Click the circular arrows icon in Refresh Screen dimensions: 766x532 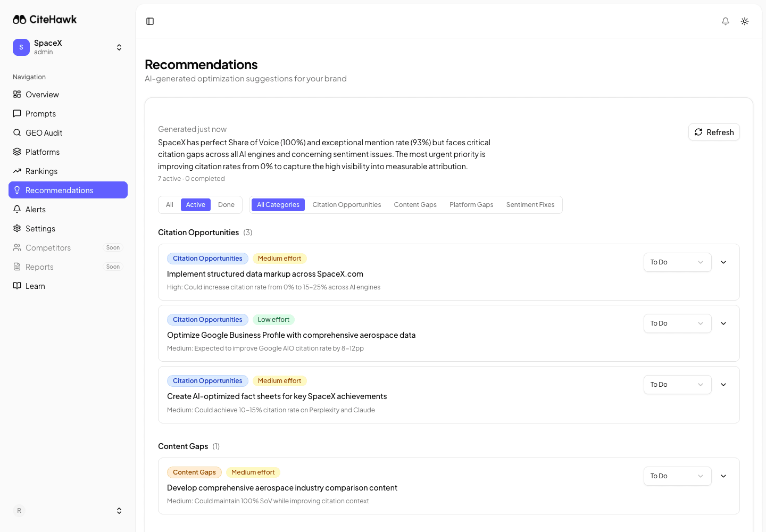pos(698,132)
